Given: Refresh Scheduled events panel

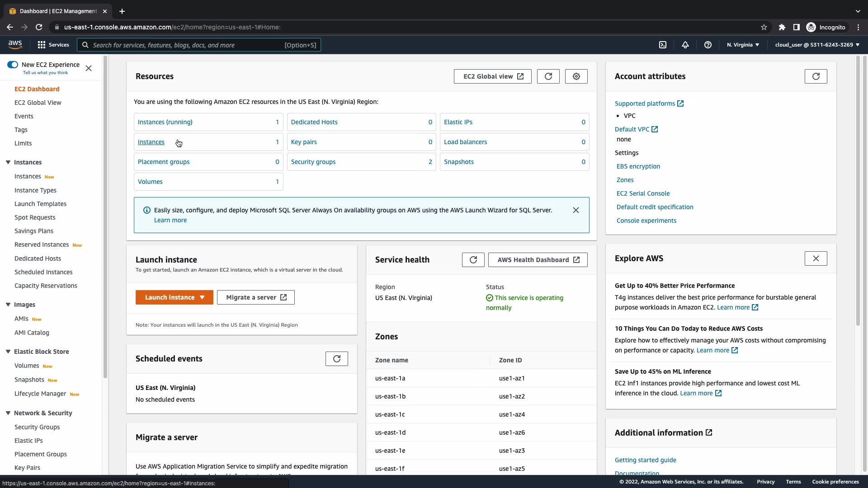Looking at the screenshot, I should [x=336, y=359].
